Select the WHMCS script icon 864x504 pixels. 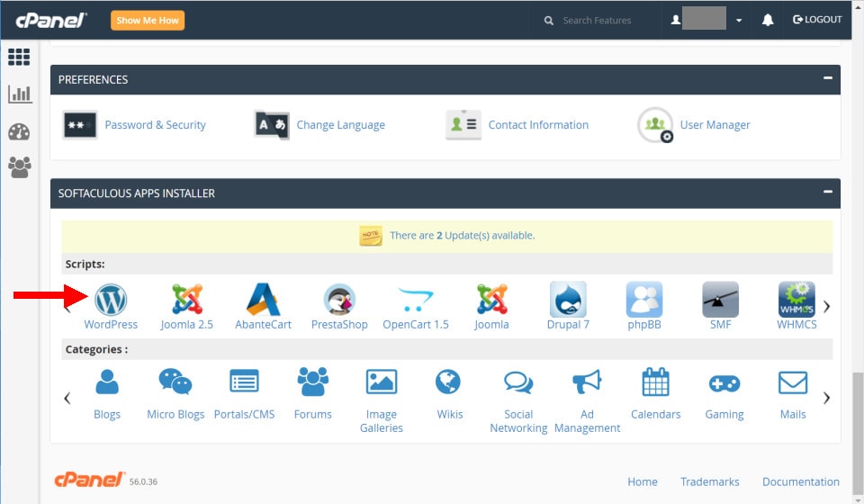(x=796, y=300)
